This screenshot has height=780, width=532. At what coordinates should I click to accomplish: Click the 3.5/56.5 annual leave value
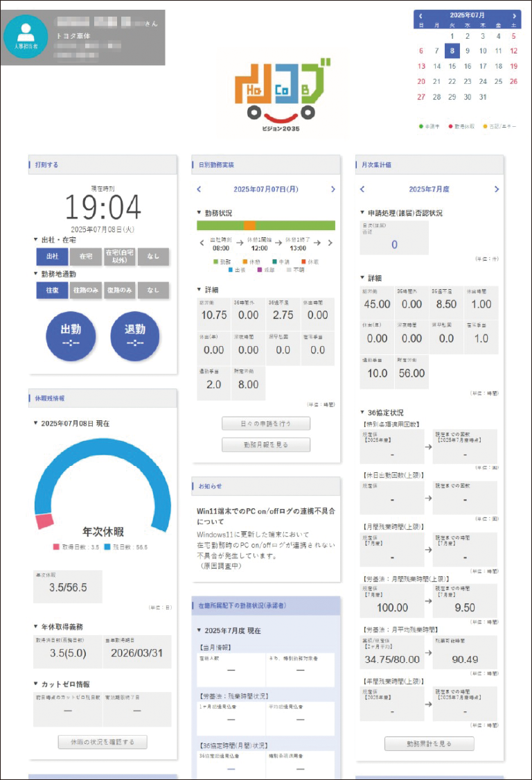[68, 587]
